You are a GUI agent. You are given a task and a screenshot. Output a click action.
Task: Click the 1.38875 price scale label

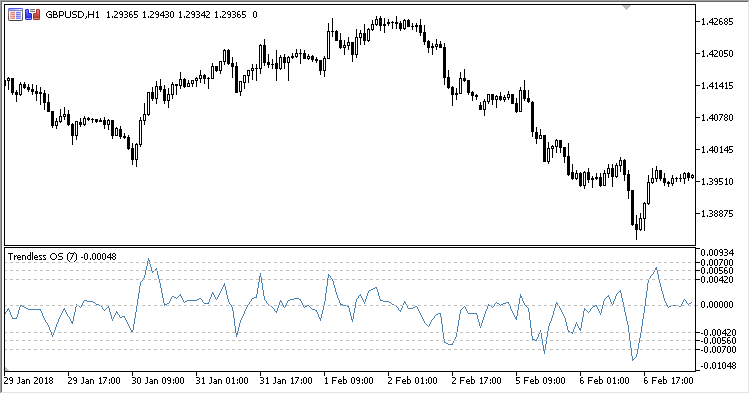click(717, 214)
